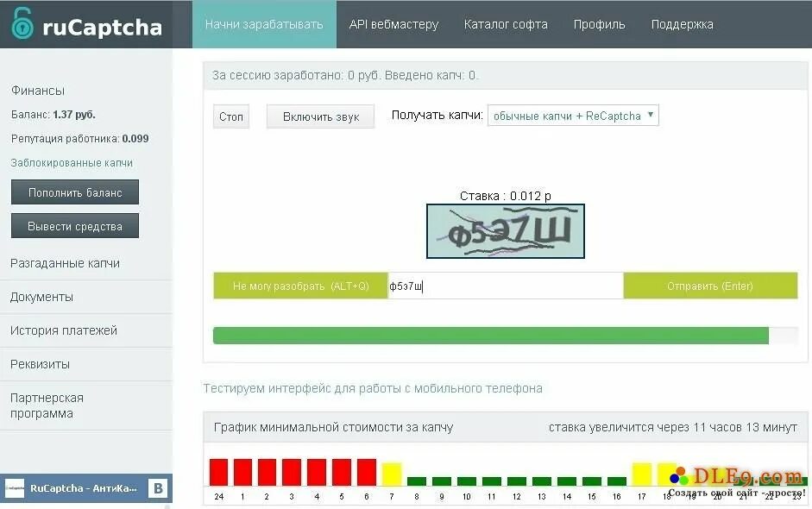812x509 pixels.
Task: Click 'Баланс: 1.37 руб.' text
Action: 54,115
